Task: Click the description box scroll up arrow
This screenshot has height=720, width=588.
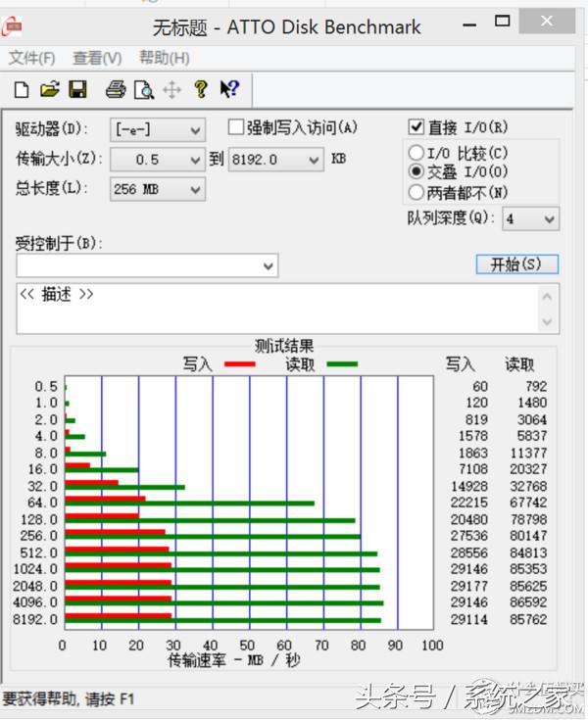Action: pos(547,297)
